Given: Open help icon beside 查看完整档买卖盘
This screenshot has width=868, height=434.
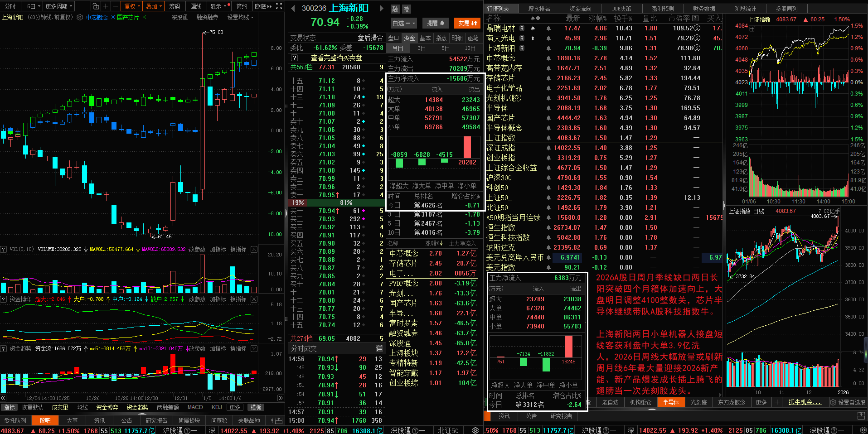Looking at the screenshot, I should (294, 58).
